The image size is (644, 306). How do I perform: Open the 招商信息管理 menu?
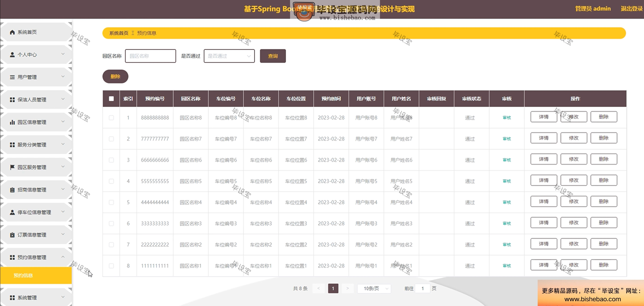click(36, 190)
